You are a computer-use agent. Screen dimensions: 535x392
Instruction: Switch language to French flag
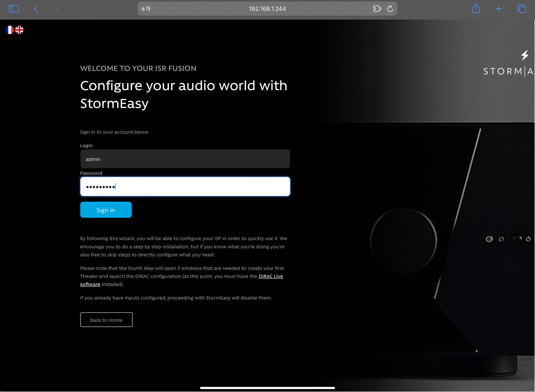(9, 30)
